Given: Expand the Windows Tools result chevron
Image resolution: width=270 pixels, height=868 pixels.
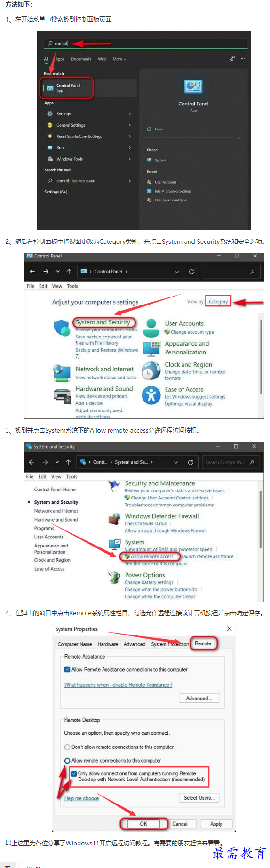Looking at the screenshot, I should [130, 159].
